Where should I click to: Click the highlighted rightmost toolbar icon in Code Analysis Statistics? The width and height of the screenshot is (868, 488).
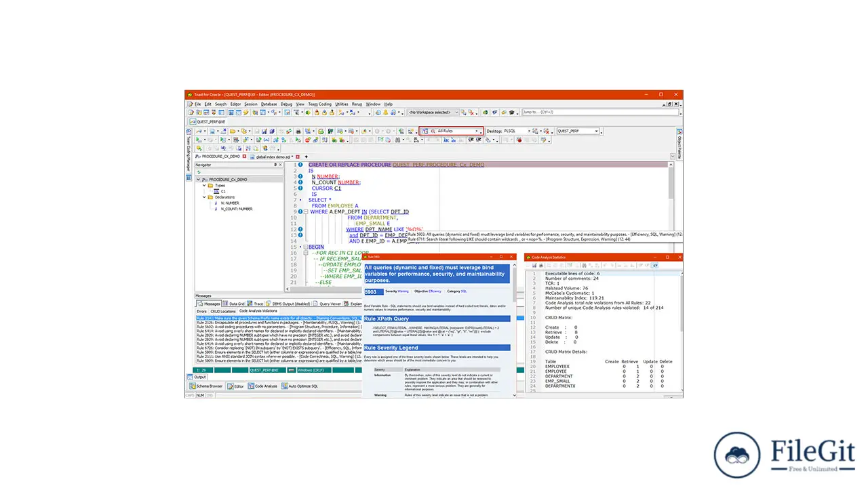click(x=655, y=266)
